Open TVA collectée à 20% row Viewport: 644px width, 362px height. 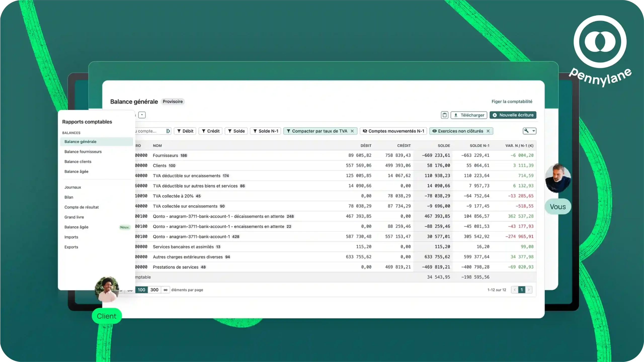pyautogui.click(x=336, y=196)
